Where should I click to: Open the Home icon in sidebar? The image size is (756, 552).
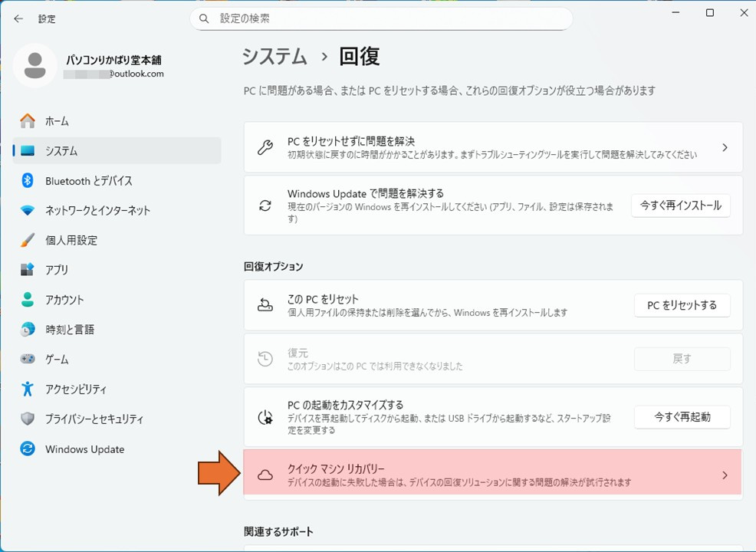click(x=28, y=121)
